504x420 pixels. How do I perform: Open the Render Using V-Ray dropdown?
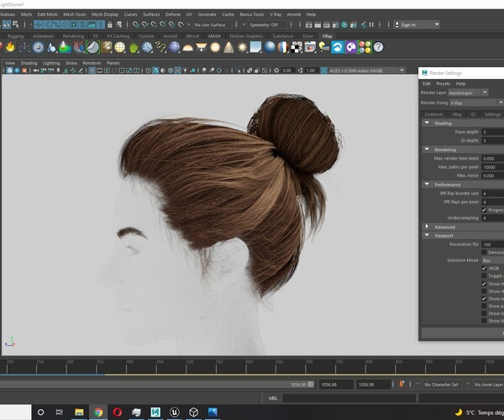click(476, 102)
